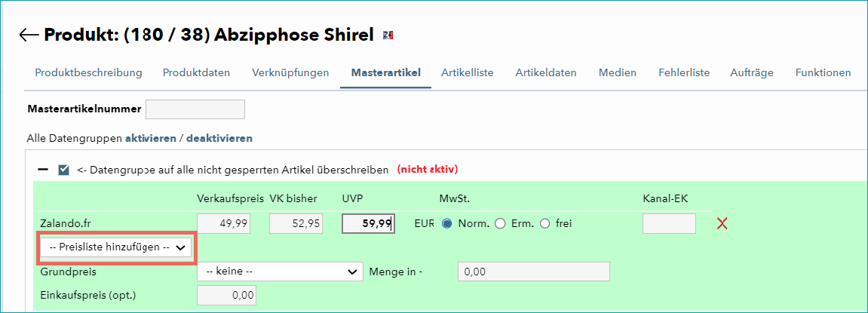
Task: Focus the Masterartikelnummer input field
Action: 195,109
